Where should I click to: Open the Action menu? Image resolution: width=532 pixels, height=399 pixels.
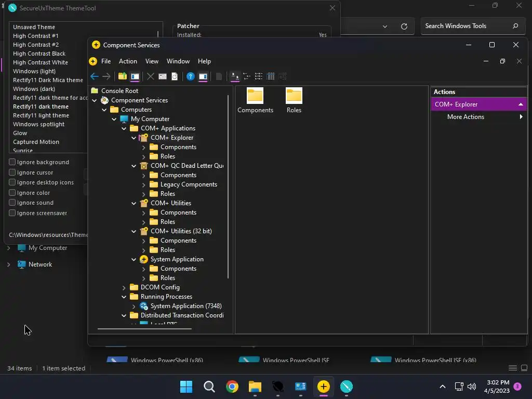point(128,61)
